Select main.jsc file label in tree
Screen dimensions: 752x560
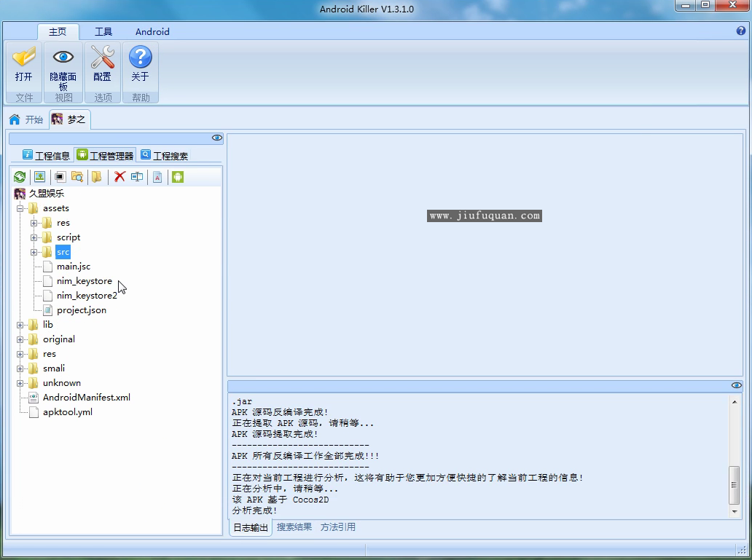[74, 267]
